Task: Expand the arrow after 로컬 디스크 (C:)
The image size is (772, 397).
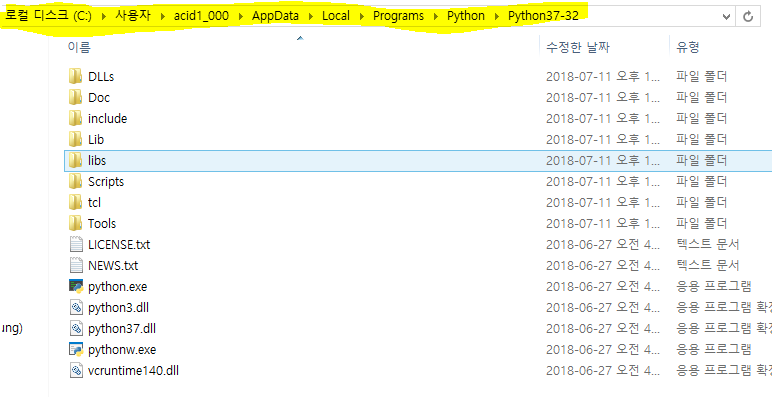Action: [x=103, y=16]
